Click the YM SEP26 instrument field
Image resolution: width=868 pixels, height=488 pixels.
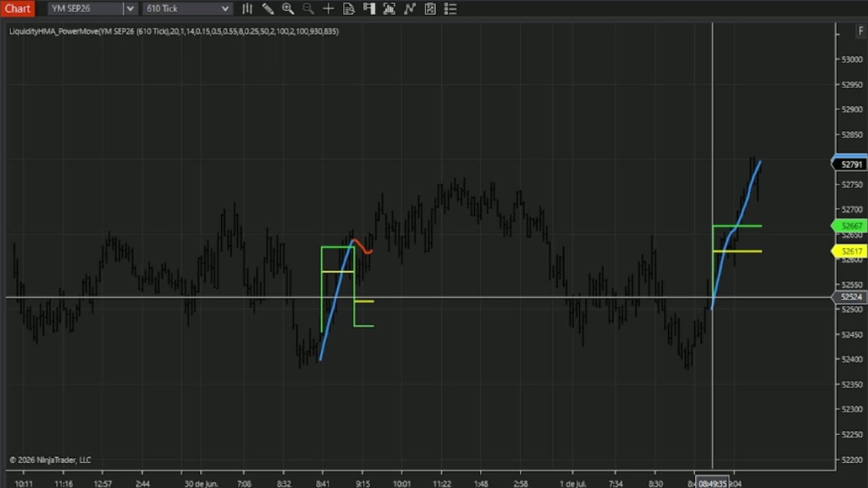pyautogui.click(x=85, y=9)
